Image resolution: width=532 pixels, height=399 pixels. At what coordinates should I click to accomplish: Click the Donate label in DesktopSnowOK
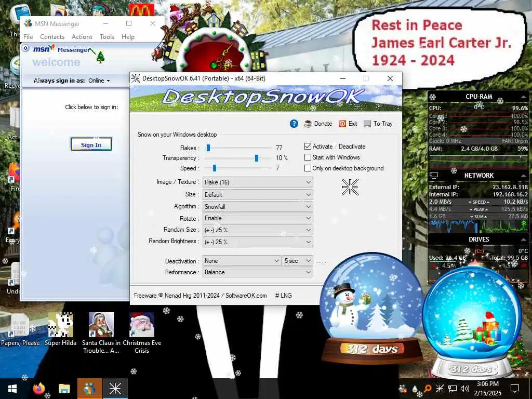click(x=323, y=124)
